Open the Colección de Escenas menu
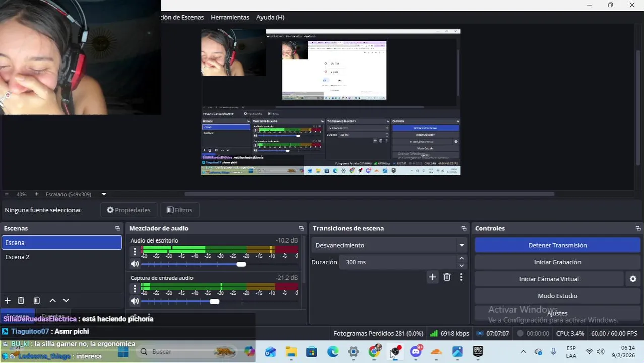Image resolution: width=644 pixels, height=363 pixels. coord(182,17)
